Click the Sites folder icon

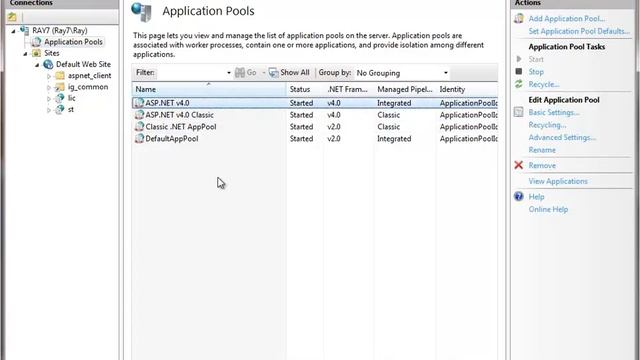[x=36, y=53]
